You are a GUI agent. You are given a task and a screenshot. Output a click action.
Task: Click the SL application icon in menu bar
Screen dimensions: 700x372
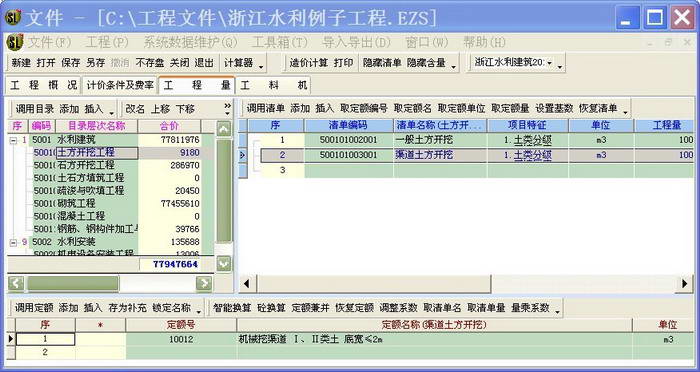point(15,42)
